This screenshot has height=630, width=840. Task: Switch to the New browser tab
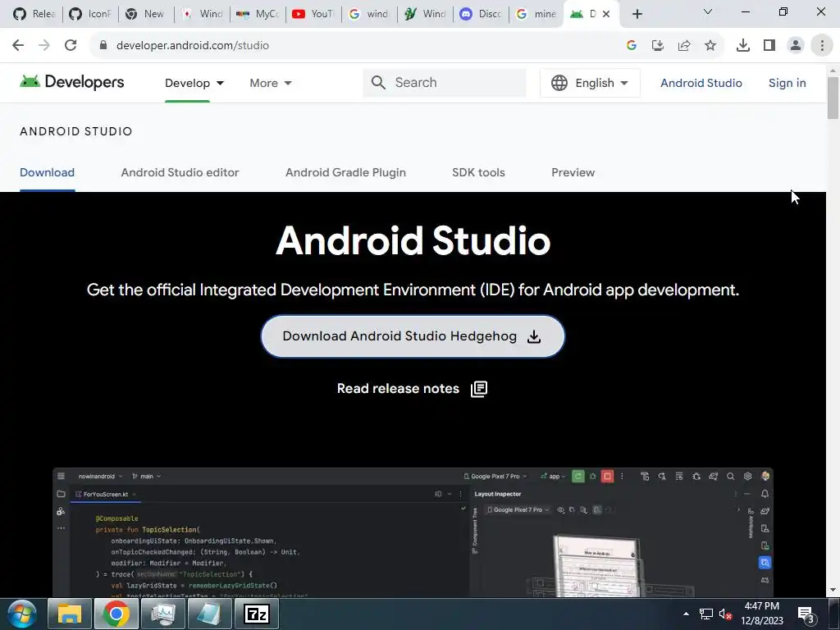(146, 14)
